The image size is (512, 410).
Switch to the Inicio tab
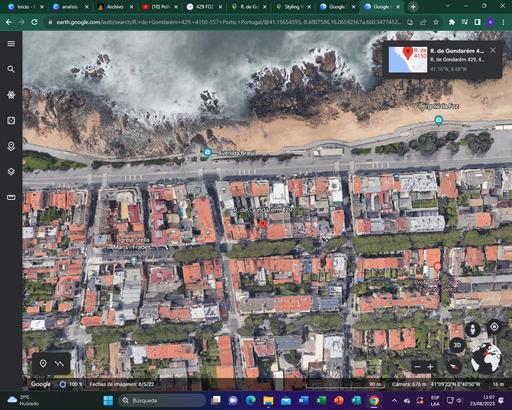pyautogui.click(x=25, y=7)
